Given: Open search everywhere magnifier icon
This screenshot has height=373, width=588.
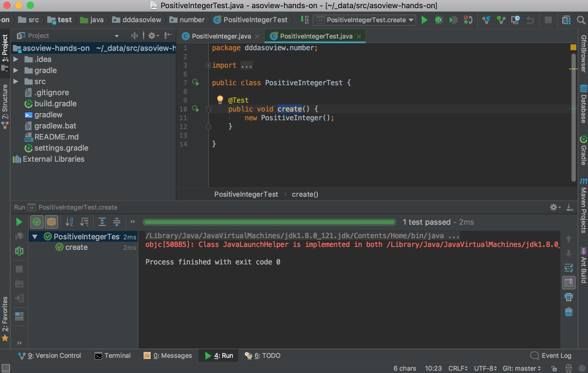Looking at the screenshot, I should coord(581,20).
